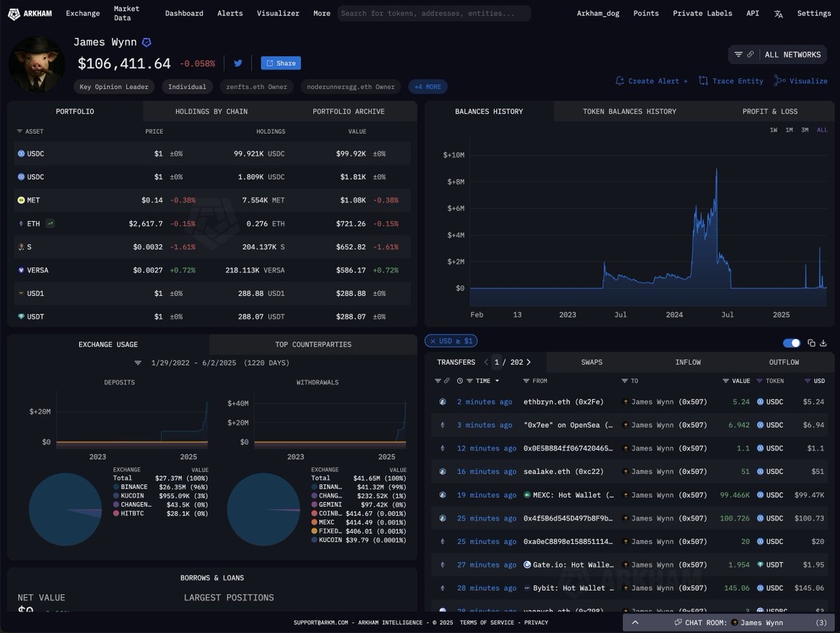Screen dimensions: 840x633
Task: Click the copy transfers icon beside toggle
Action: coord(811,343)
